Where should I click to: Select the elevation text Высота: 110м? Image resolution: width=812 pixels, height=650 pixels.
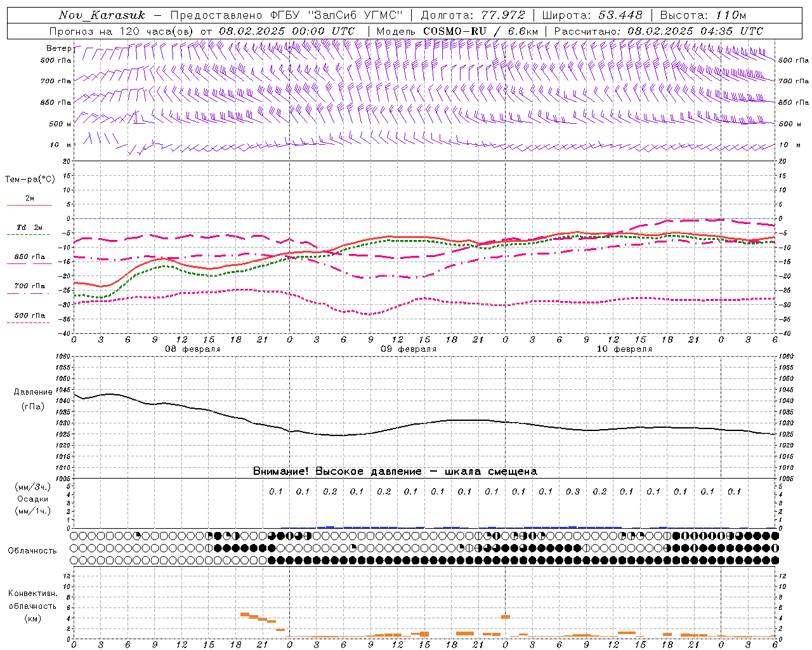coord(703,15)
